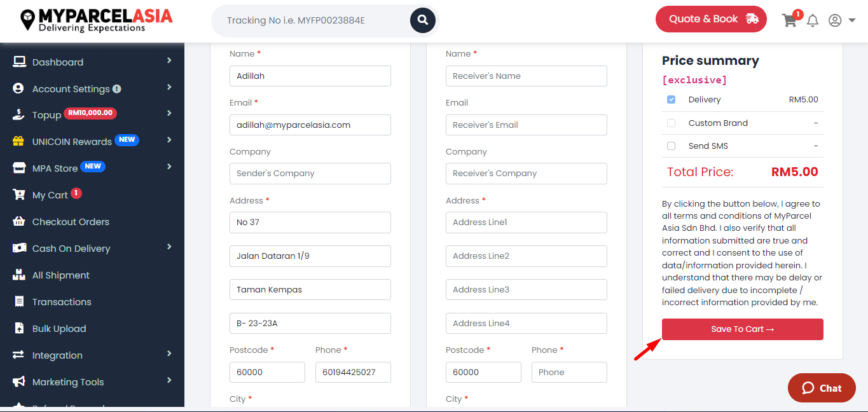This screenshot has height=412, width=868.
Task: Click the Account Settings info icon
Action: point(117,89)
